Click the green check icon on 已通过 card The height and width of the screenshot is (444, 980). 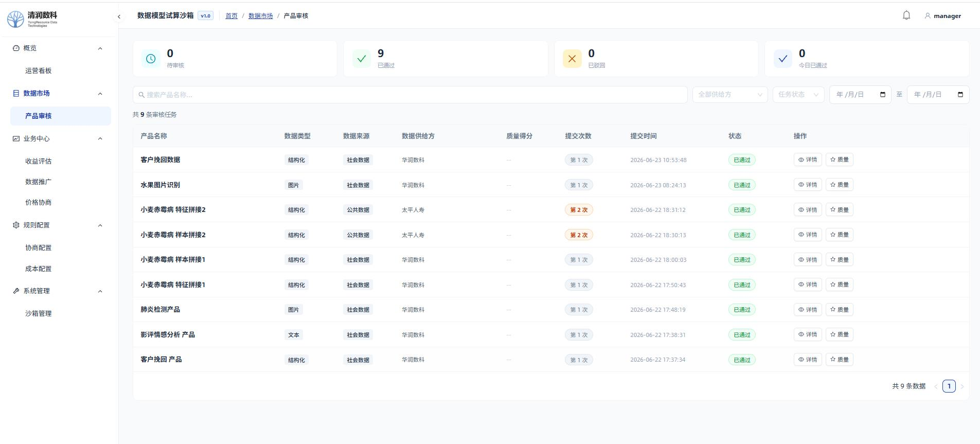click(362, 59)
